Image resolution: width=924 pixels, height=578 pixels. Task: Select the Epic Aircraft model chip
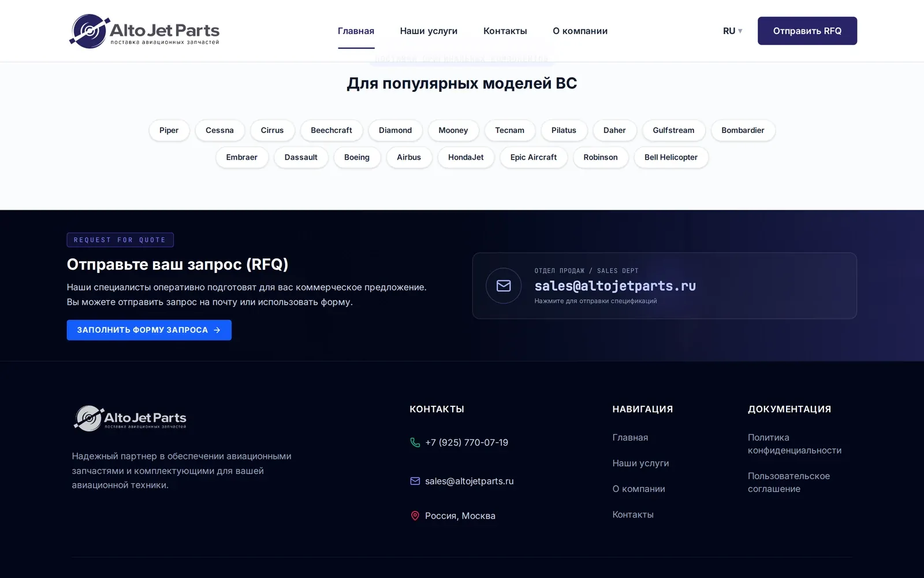[534, 157]
